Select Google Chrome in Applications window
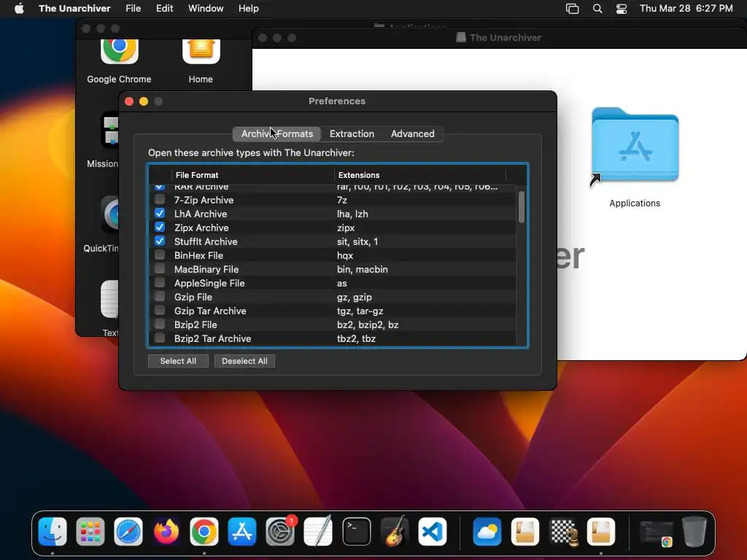The image size is (747, 560). pyautogui.click(x=119, y=52)
